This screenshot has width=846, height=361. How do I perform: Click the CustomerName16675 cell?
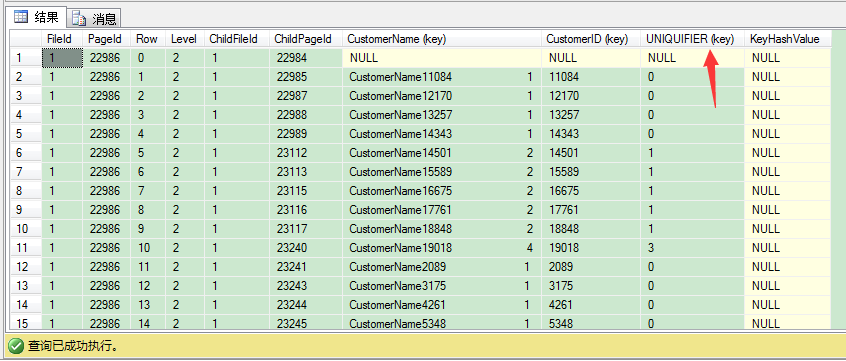pos(442,190)
